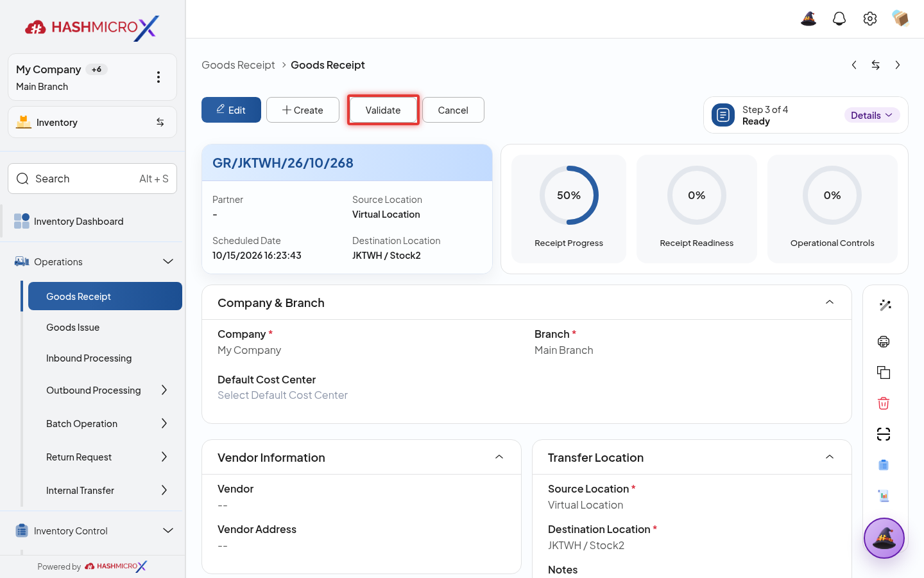Click the Receipt Readiness 0% ring
The image size is (924, 578).
tap(697, 195)
